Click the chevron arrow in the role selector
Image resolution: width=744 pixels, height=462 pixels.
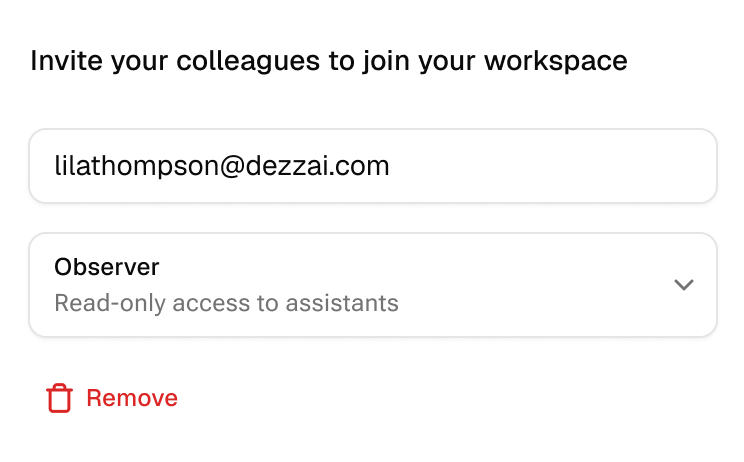coord(683,285)
